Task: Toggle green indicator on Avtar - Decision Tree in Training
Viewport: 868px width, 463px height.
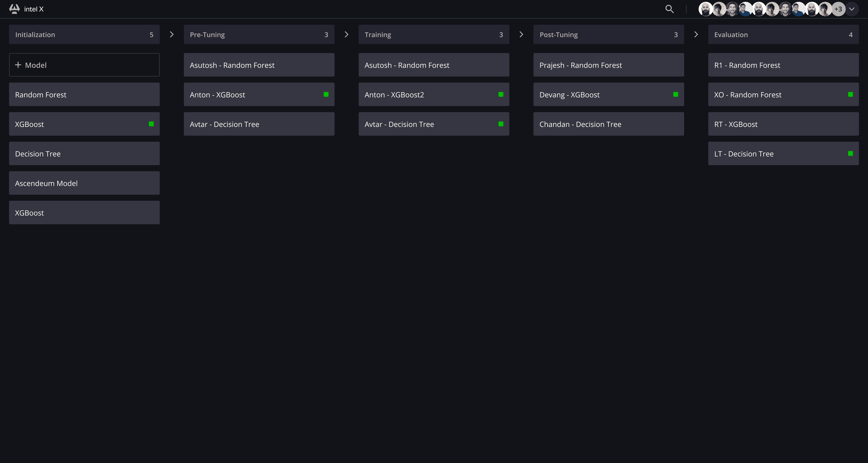Action: pyautogui.click(x=501, y=124)
